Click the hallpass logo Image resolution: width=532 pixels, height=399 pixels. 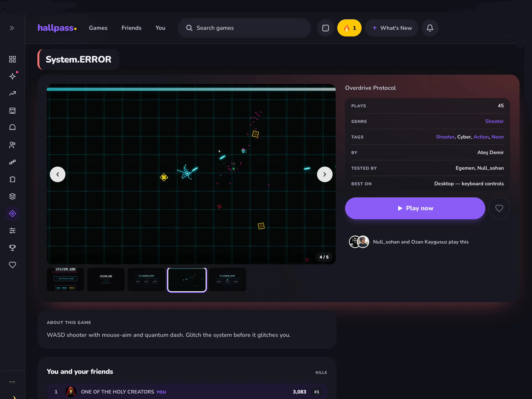(x=57, y=28)
